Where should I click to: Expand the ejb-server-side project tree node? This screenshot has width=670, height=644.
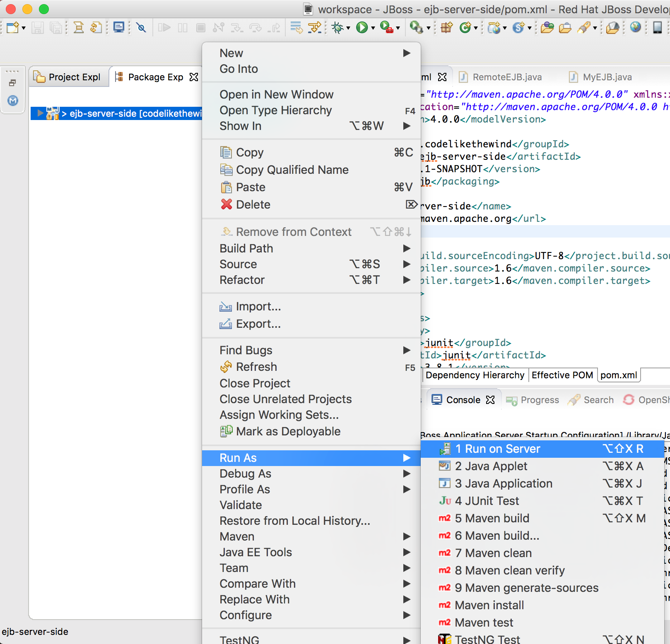pos(40,113)
